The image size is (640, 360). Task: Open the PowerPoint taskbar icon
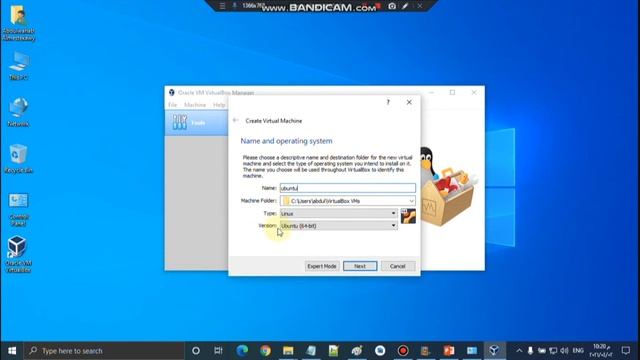point(449,351)
